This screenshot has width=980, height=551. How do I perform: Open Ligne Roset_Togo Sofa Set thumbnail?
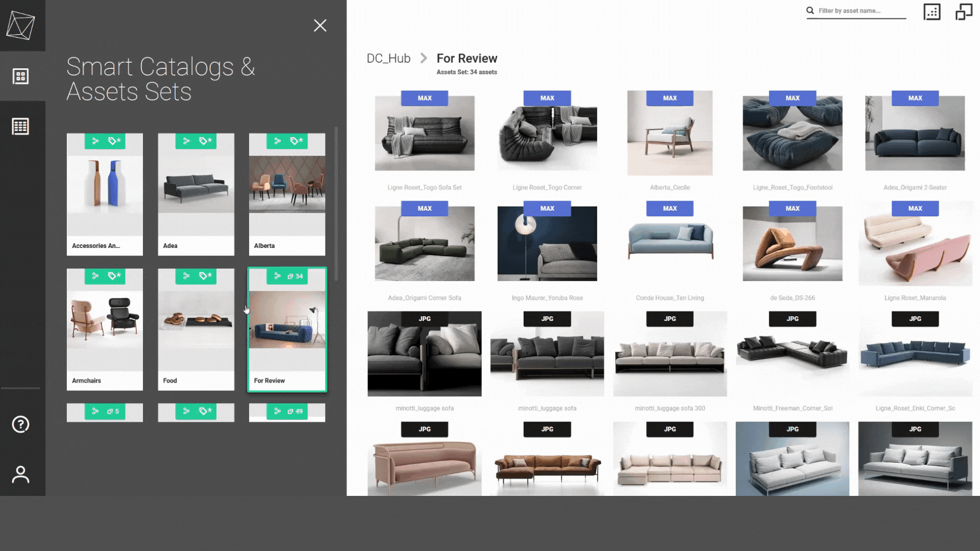[x=425, y=133]
